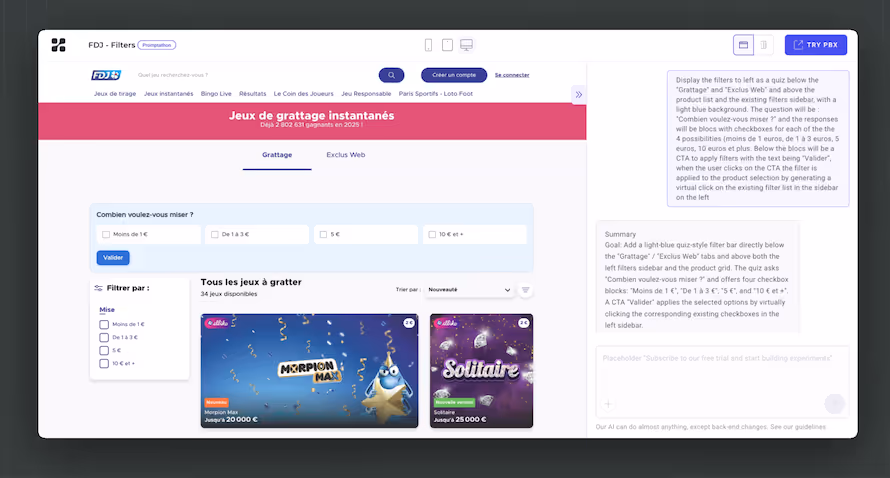Open the Résultats menu item
Screen dimensions: 890x478
coord(253,94)
